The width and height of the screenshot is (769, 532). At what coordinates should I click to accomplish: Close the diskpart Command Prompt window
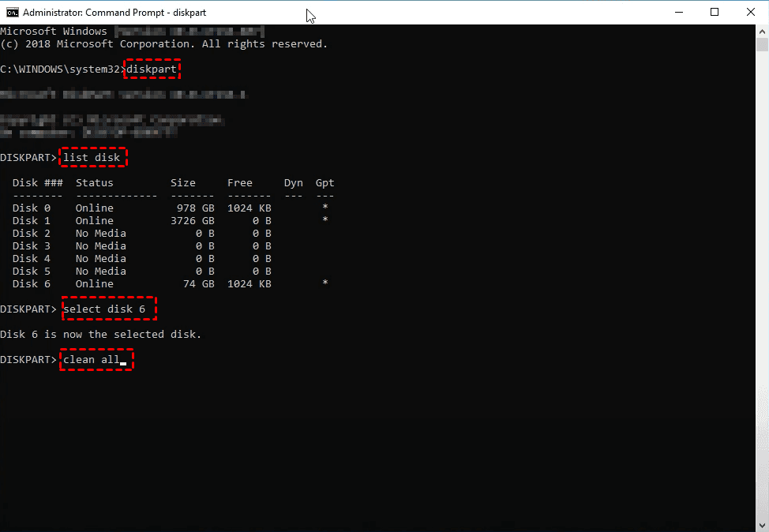pyautogui.click(x=750, y=13)
